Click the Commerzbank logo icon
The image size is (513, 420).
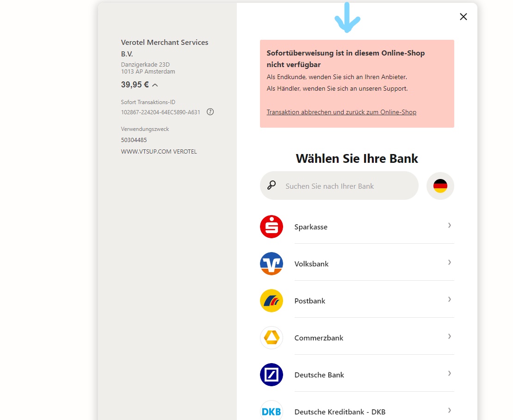coord(272,338)
